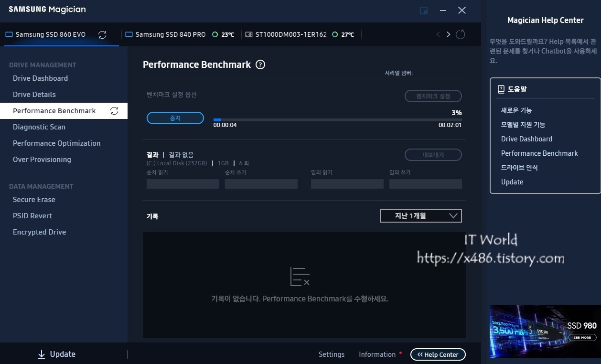
Task: Open Secure Erase in sidebar
Action: pos(34,200)
